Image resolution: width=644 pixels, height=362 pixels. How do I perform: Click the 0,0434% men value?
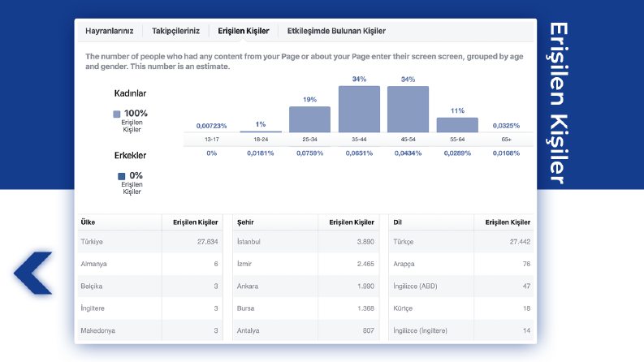click(408, 153)
